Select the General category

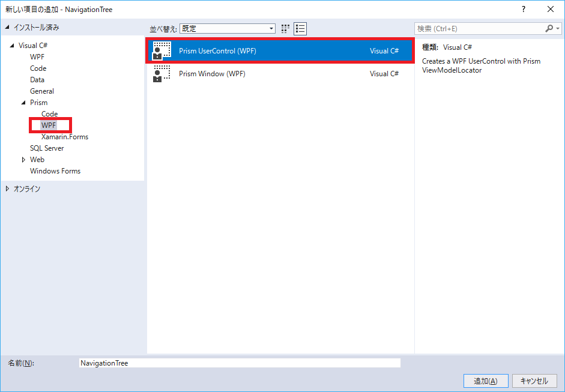coord(42,91)
